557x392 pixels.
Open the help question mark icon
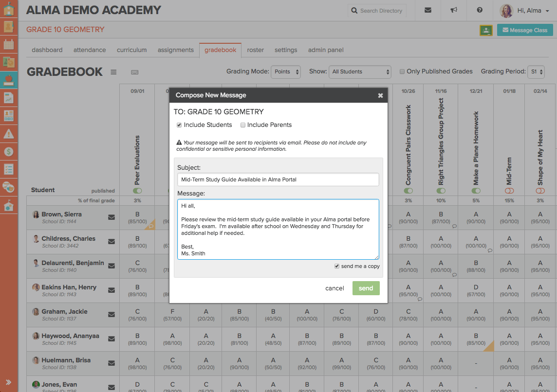480,10
